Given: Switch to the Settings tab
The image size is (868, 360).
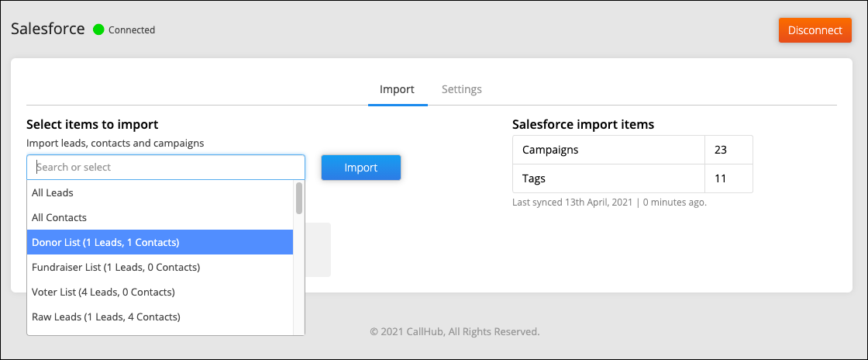Looking at the screenshot, I should coord(461,89).
